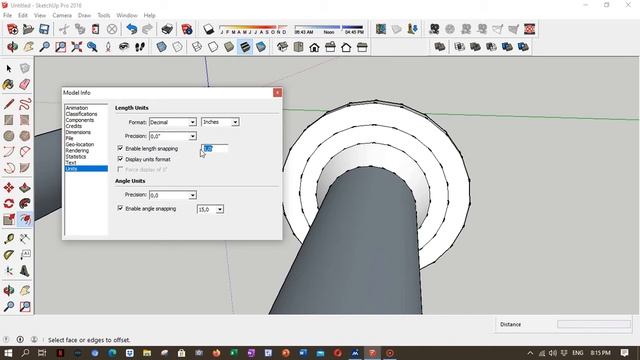Select the Polygon drawing tool
The width and height of the screenshot is (640, 360).
click(25, 136)
